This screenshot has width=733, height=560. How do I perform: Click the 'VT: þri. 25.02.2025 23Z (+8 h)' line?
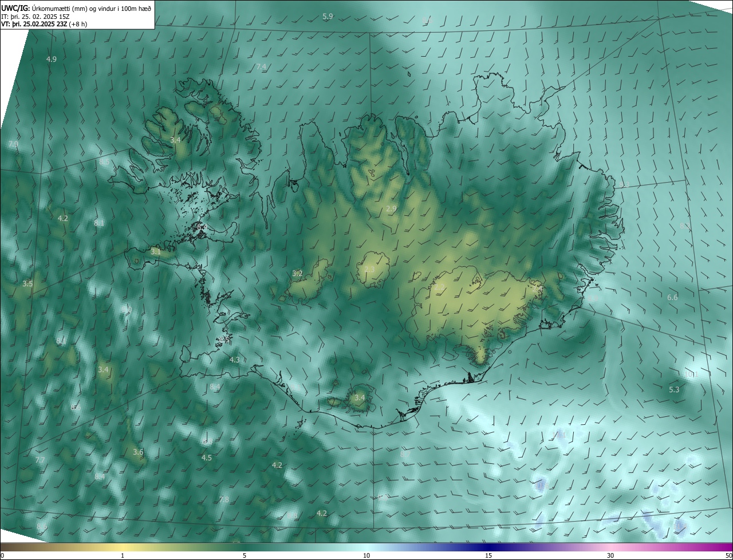(44, 24)
